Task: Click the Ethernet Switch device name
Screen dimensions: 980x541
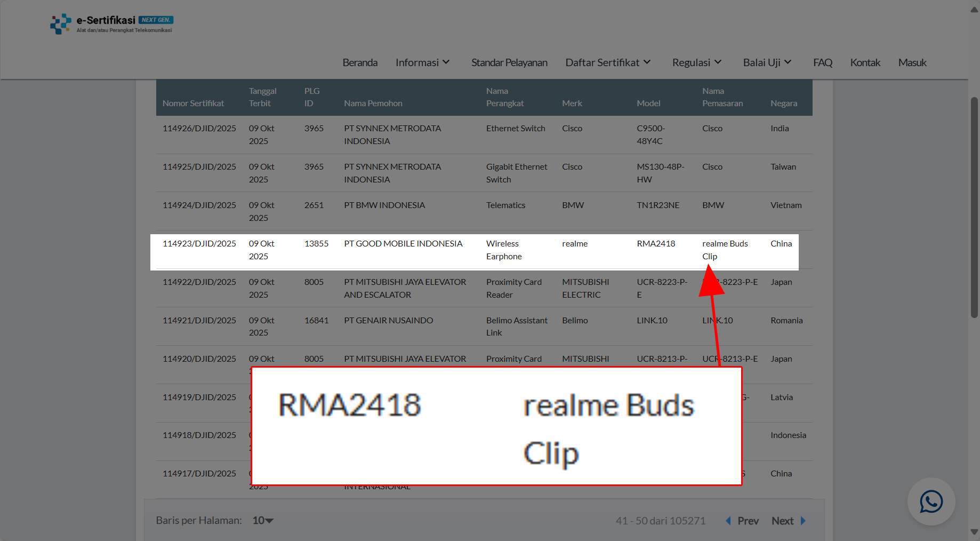Action: coord(516,128)
